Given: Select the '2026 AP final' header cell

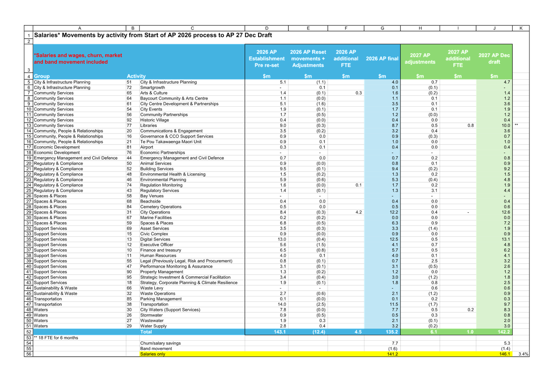Looking at the screenshot, I should pyautogui.click(x=382, y=59).
